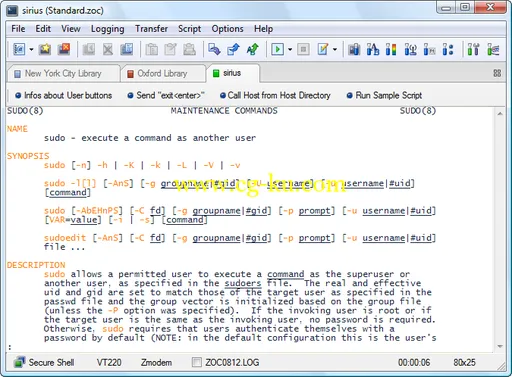
Task: Switch to the Oxford Library tab
Action: pyautogui.click(x=162, y=73)
